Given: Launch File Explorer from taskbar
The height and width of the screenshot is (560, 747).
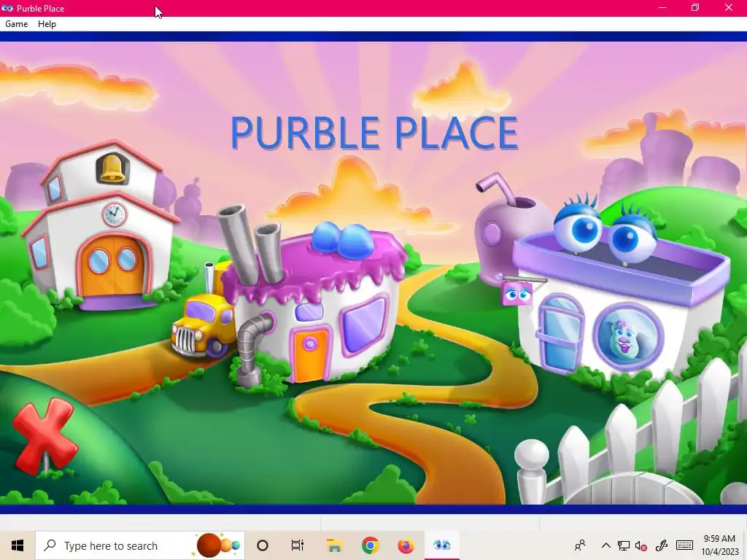Looking at the screenshot, I should point(334,545).
